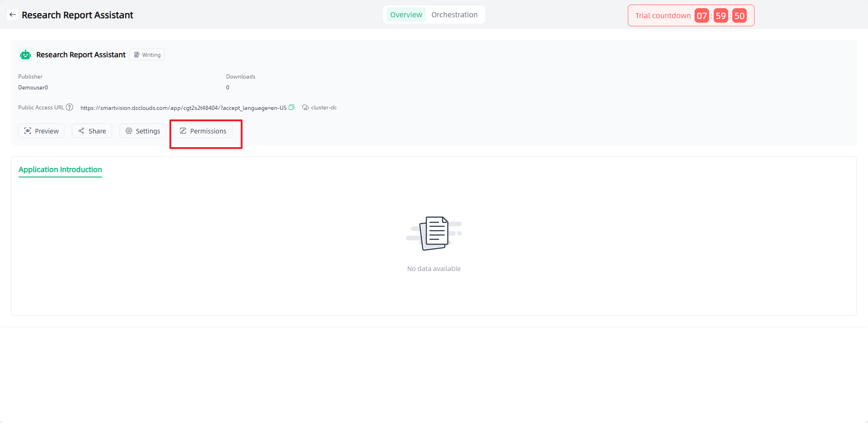Click the back arrow beside the page title
This screenshot has width=868, height=423.
13,15
